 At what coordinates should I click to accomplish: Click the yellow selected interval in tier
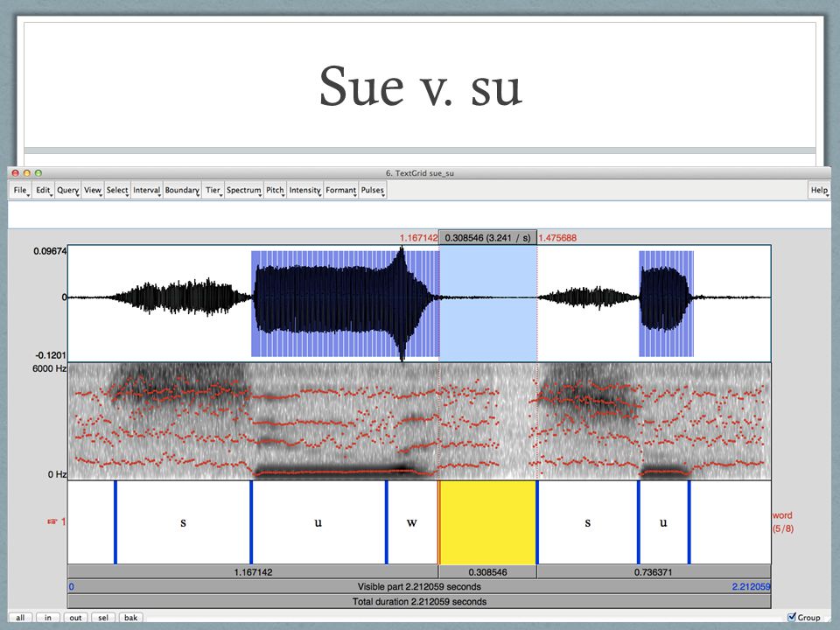tap(487, 522)
